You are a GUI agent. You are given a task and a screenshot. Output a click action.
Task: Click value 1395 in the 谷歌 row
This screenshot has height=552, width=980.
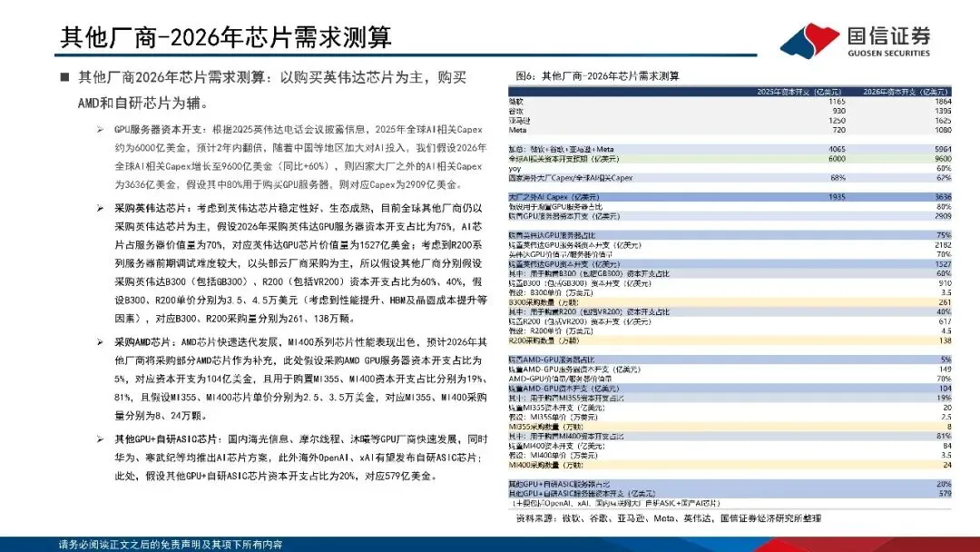tap(943, 111)
